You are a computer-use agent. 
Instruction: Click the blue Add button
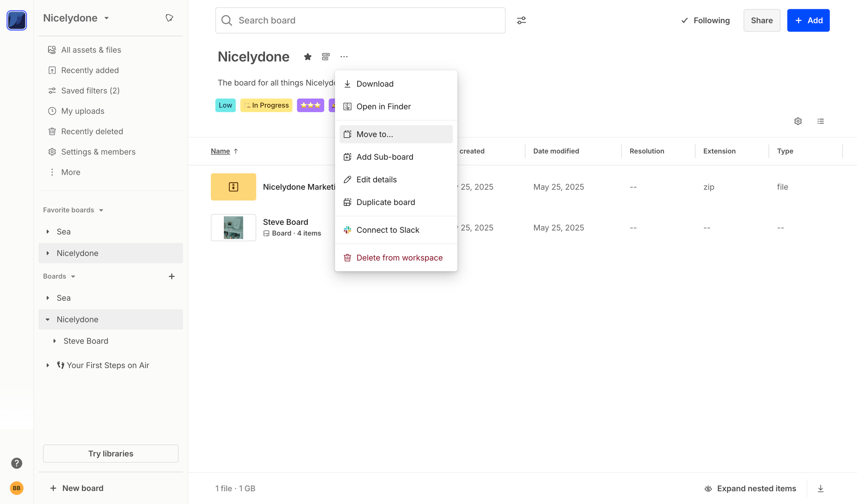(x=808, y=20)
